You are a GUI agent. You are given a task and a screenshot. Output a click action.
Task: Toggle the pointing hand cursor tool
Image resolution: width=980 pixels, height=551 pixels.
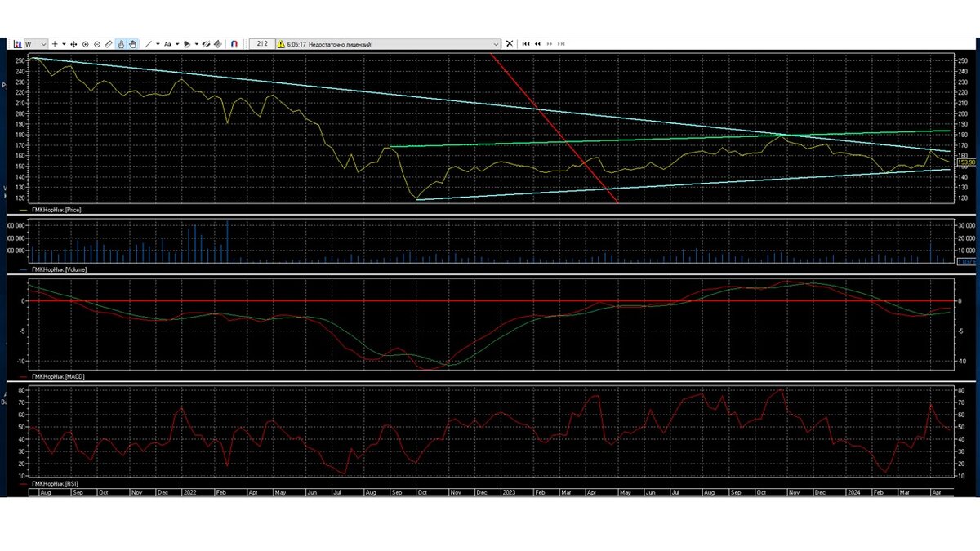pos(121,44)
